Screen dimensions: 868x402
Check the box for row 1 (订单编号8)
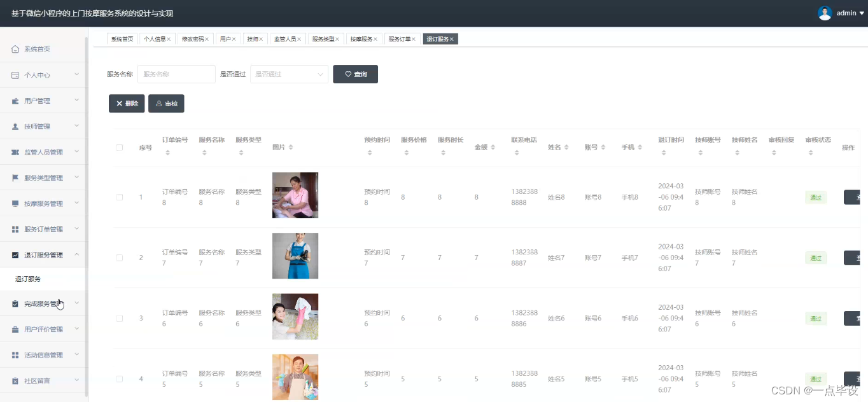pos(120,197)
